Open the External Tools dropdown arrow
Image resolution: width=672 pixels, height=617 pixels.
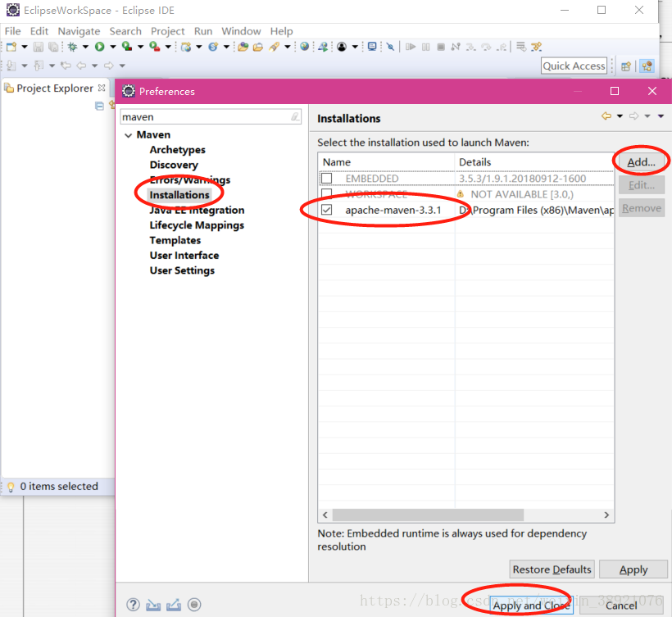coord(168,47)
